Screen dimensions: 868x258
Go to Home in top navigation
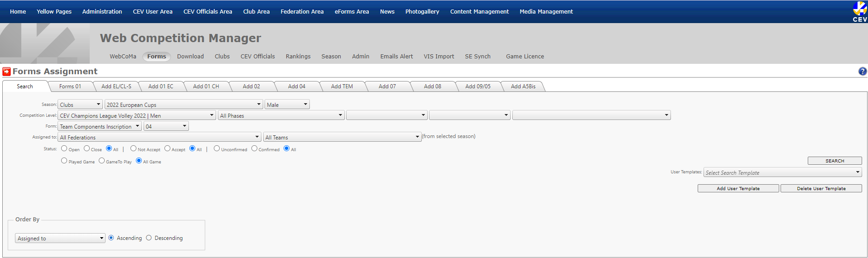(x=18, y=11)
